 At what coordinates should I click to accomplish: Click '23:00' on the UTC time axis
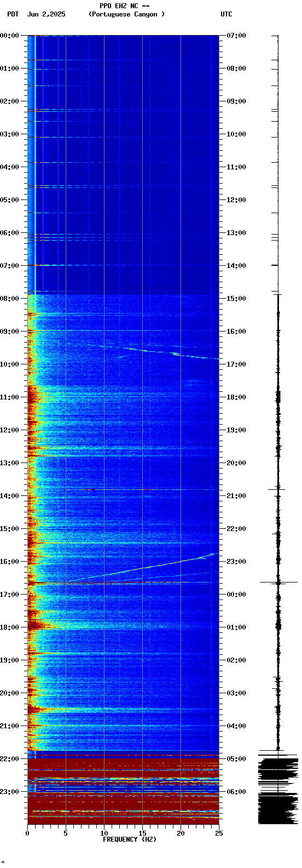pyautogui.click(x=236, y=562)
